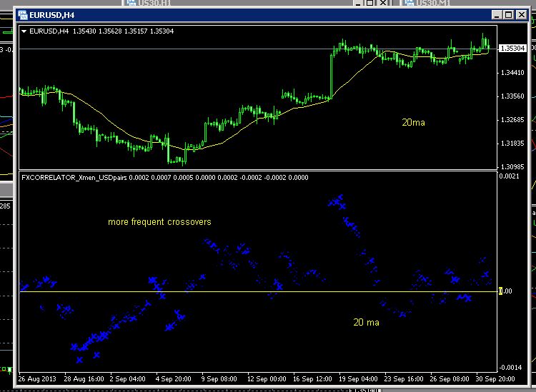
Task: Maximize the EURUSD,H4 chart window
Action: [x=509, y=15]
